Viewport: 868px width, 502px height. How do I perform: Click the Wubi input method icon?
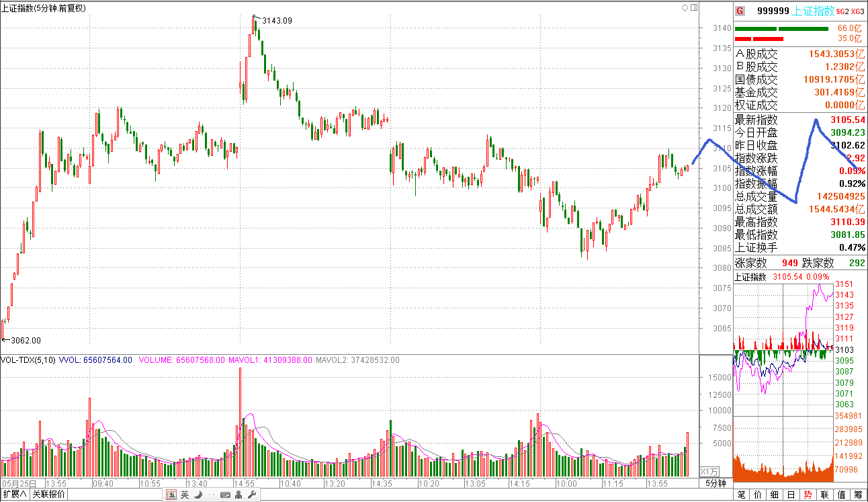click(171, 495)
